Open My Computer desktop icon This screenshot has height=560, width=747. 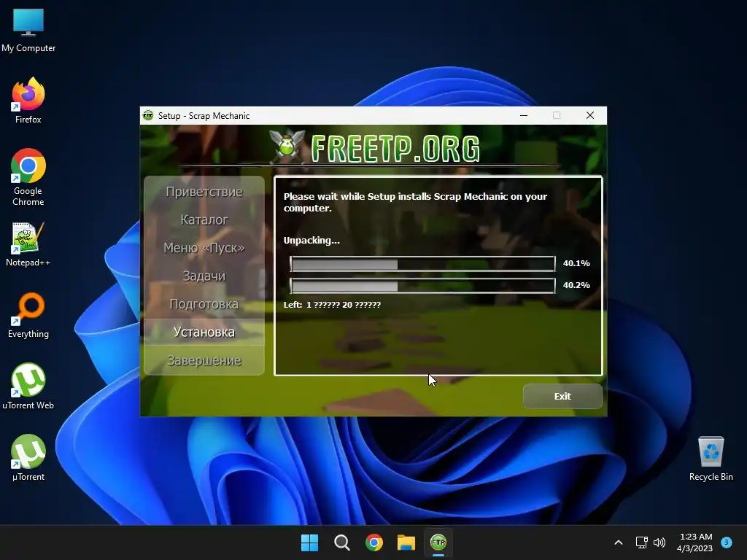coord(28,30)
